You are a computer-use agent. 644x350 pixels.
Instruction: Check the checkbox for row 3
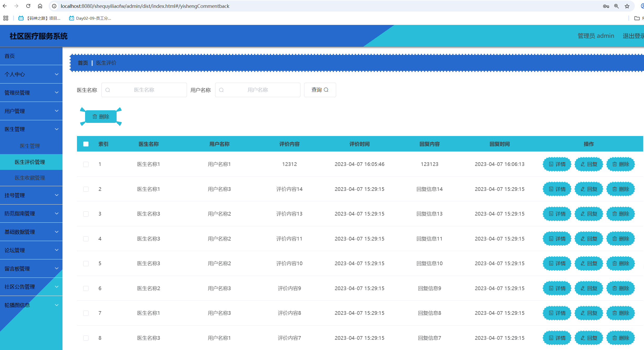click(86, 214)
